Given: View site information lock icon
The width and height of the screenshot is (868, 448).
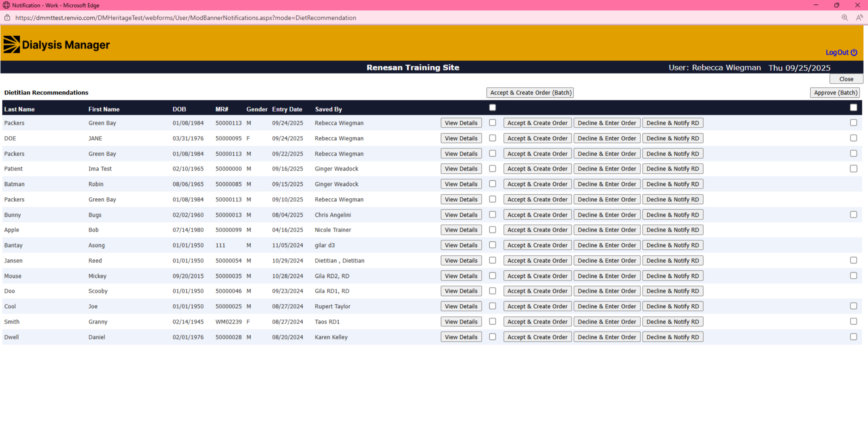Looking at the screenshot, I should (x=7, y=18).
